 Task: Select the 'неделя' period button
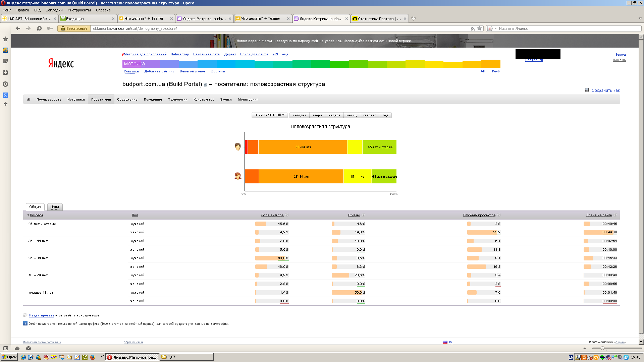click(334, 115)
